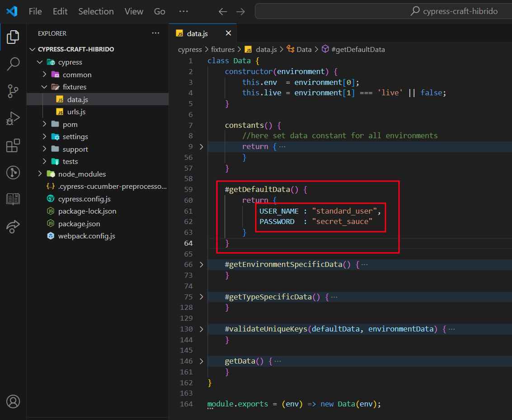The width and height of the screenshot is (512, 420).
Task: Open Explorer views and more actions ellipsis
Action: [x=155, y=33]
